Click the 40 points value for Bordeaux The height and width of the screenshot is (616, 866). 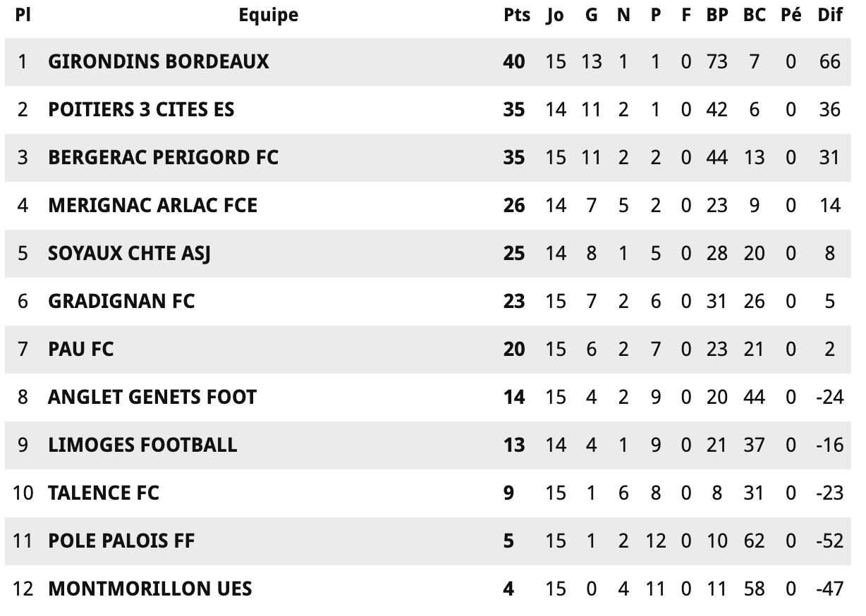(x=514, y=61)
